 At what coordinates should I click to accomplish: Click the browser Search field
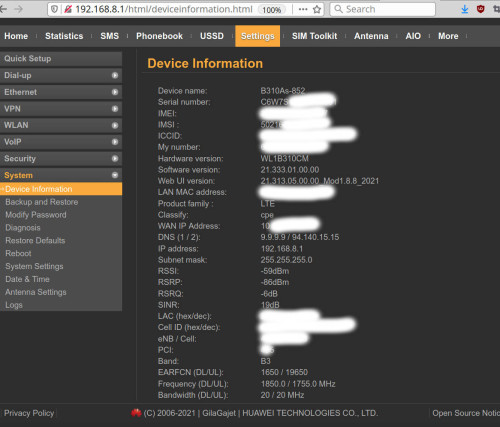pos(382,9)
